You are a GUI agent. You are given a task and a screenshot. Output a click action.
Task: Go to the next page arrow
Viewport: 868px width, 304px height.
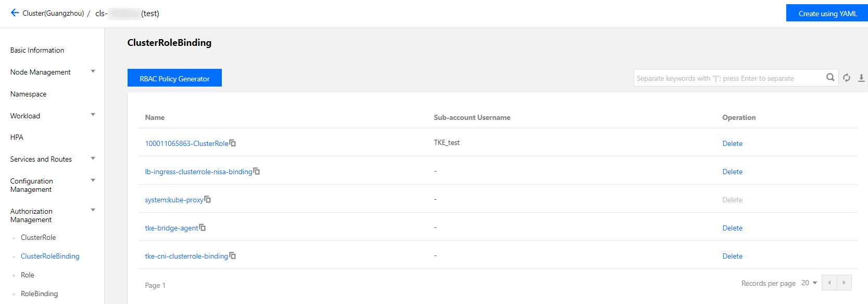[844, 283]
